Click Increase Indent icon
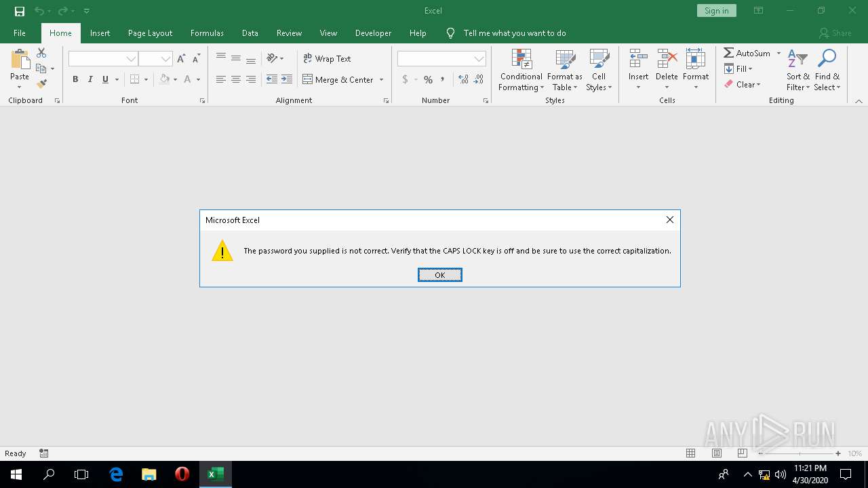 tap(287, 79)
